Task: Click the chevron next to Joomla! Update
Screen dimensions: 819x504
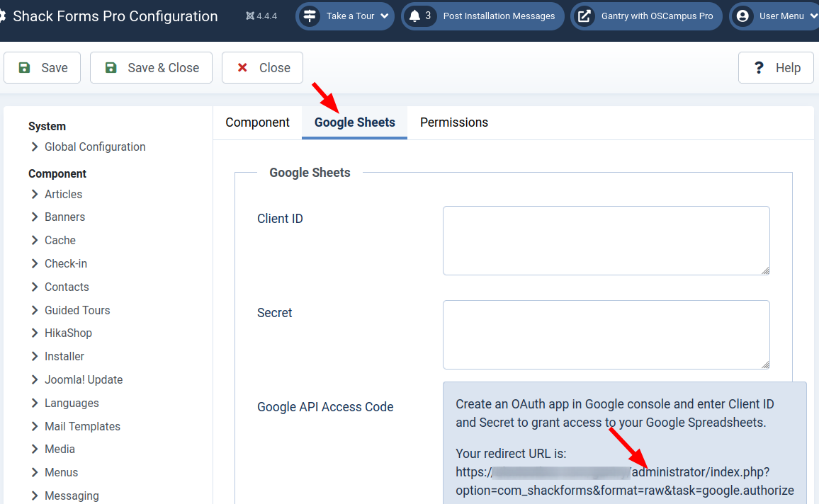Action: click(x=35, y=380)
